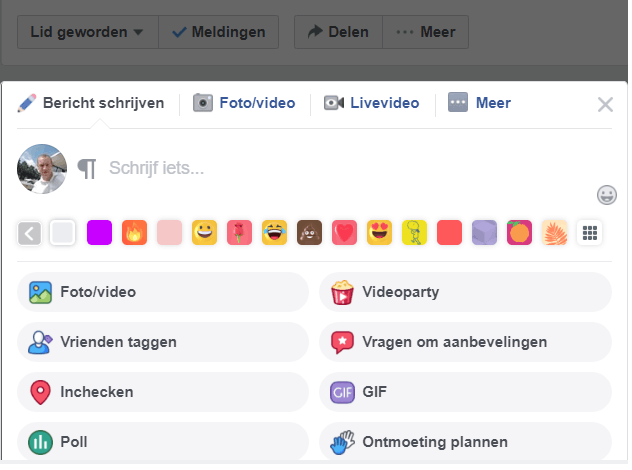The width and height of the screenshot is (632, 470).
Task: Select the fire background swatch
Action: 134,233
